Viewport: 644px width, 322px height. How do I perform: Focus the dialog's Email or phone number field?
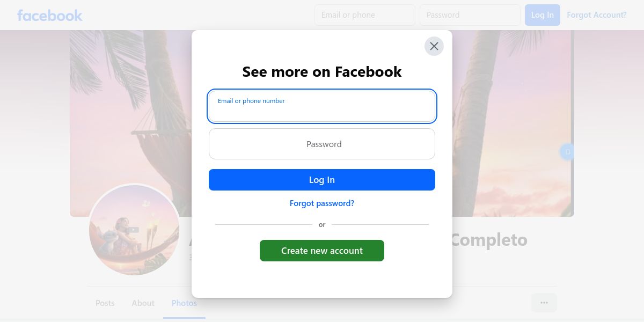point(322,106)
